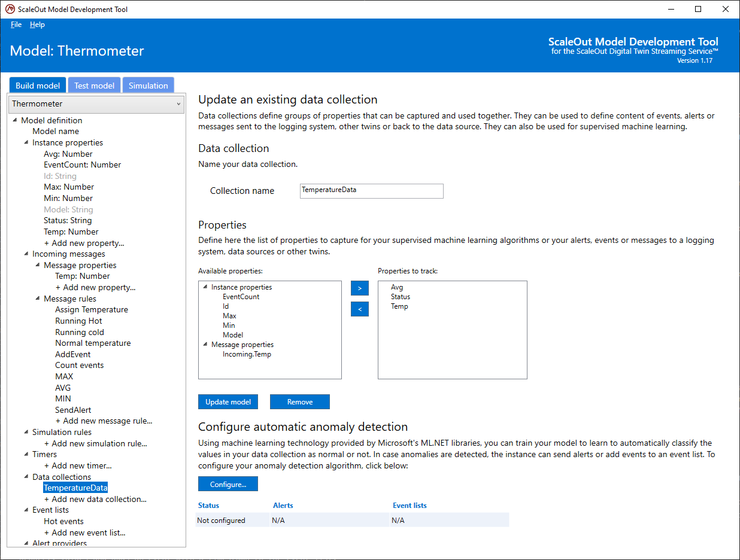The image size is (740, 560).
Task: Collapse the Data collections node arrow
Action: coord(26,477)
